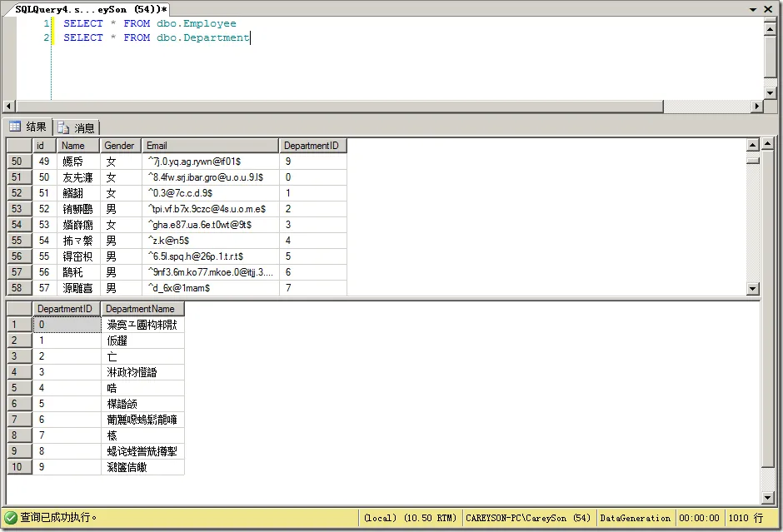This screenshot has height=532, width=783.
Task: Open the 结果 results tab
Action: click(27, 127)
